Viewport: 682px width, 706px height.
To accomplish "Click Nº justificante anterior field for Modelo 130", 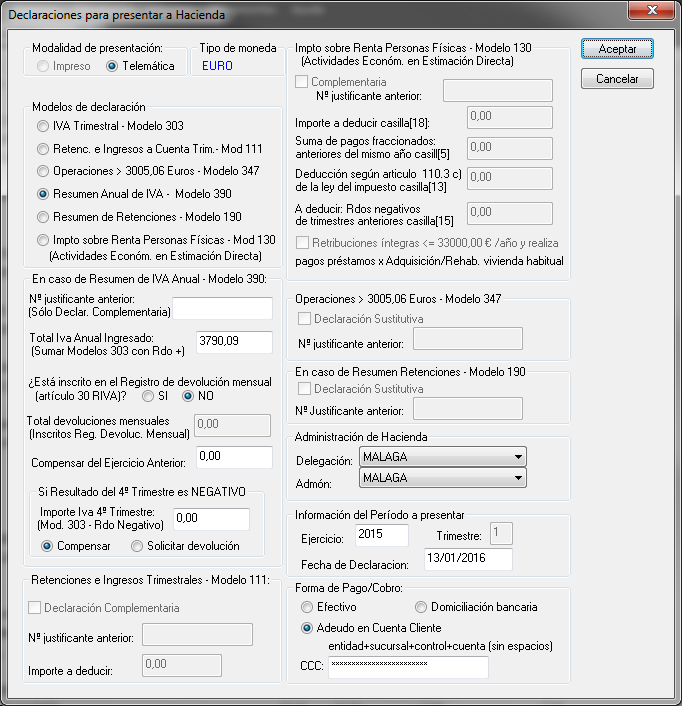I will click(498, 91).
